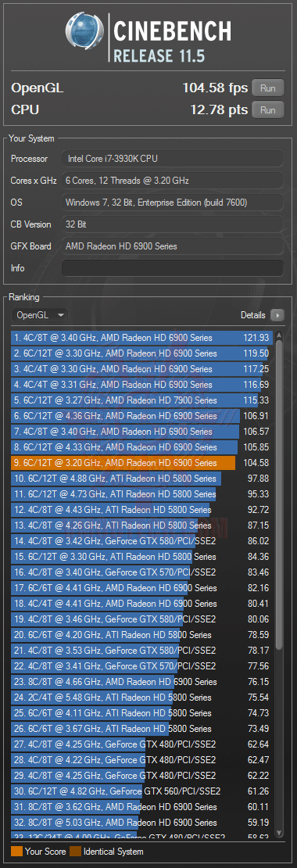Expand ranking Details arrow button
The image size is (297, 868).
point(277,315)
